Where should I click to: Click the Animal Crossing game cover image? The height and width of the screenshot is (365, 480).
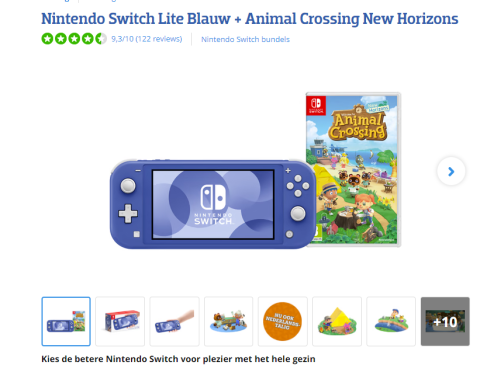point(353,170)
